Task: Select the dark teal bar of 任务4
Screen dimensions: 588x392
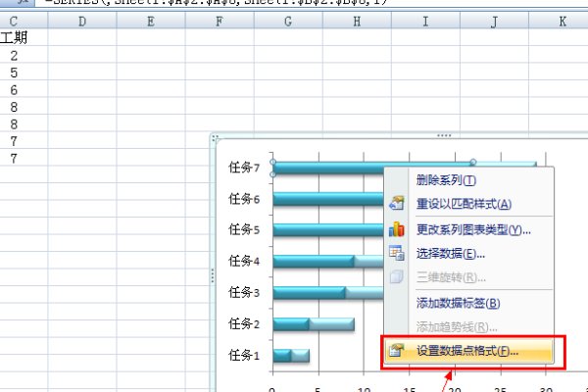Action: 314,261
